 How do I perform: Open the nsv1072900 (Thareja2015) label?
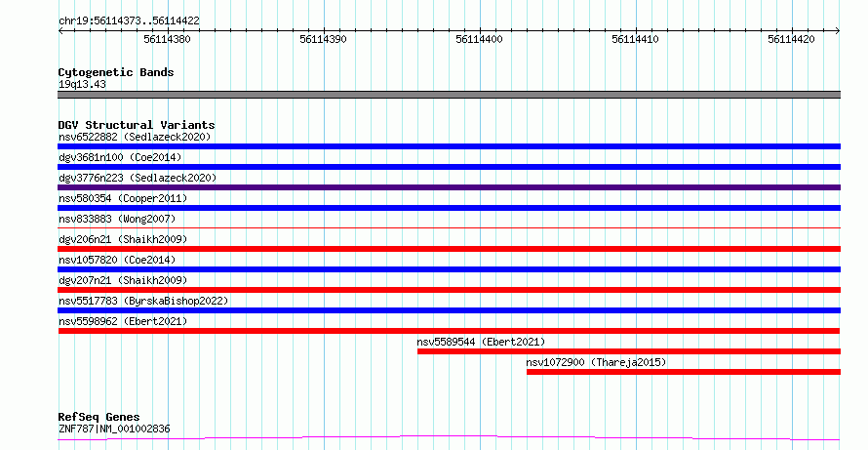pyautogui.click(x=596, y=362)
